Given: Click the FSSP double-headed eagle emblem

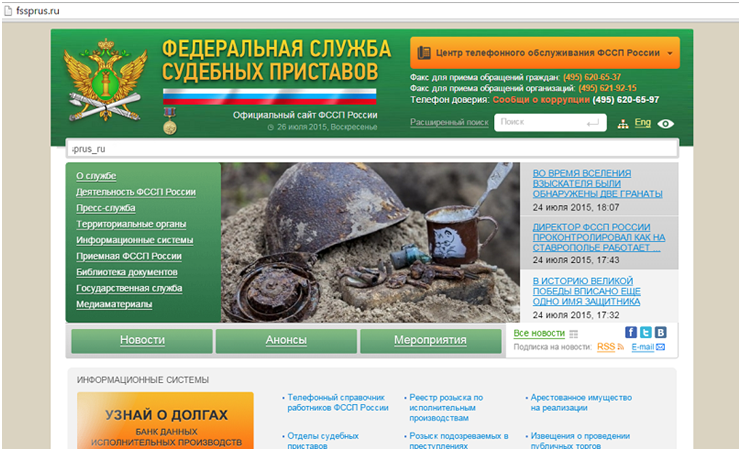Looking at the screenshot, I should point(105,85).
